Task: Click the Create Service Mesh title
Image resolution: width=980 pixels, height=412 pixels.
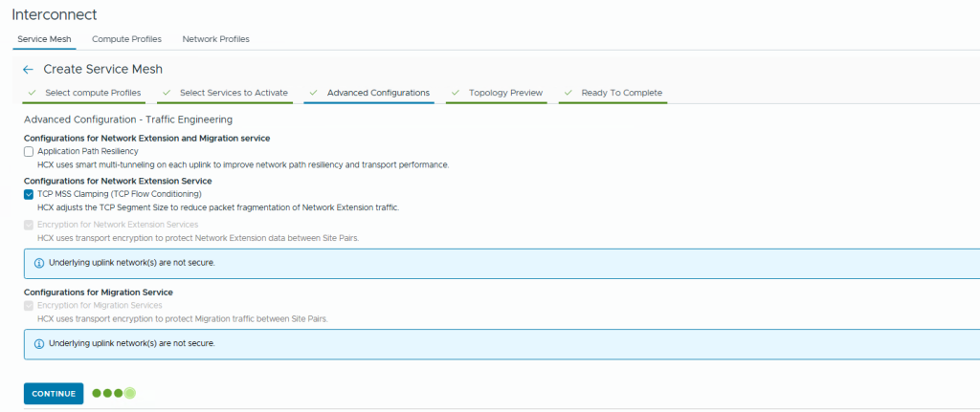Action: pyautogui.click(x=103, y=69)
